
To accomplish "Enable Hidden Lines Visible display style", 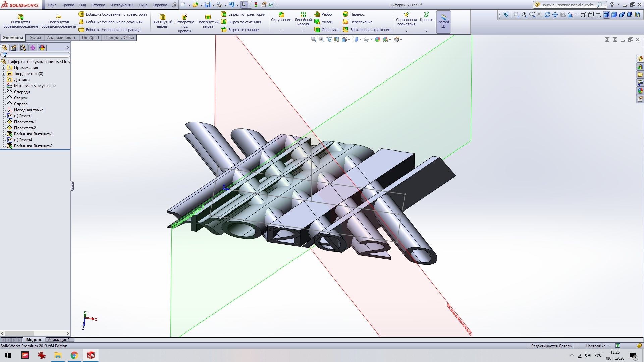I will point(591,15).
